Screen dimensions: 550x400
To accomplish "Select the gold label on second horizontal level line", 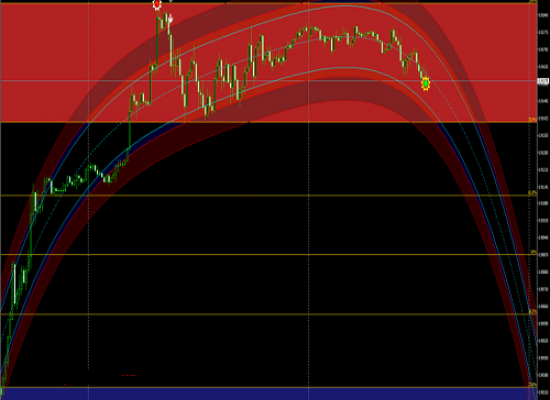I will [532, 193].
